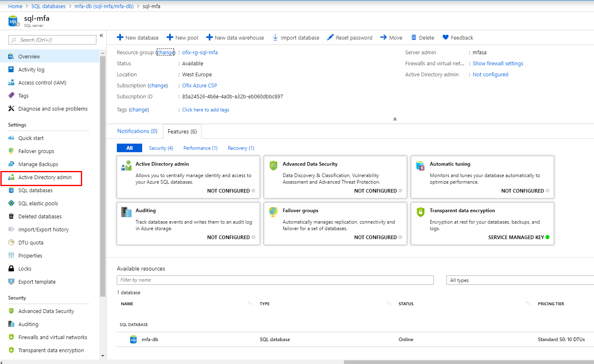The width and height of the screenshot is (594, 364).
Task: Click the DTU quota gauge icon
Action: (11, 242)
